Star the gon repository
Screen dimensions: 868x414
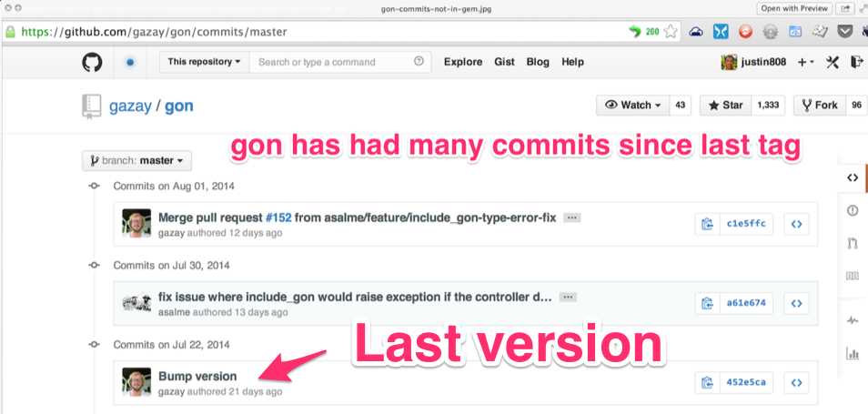pos(726,106)
